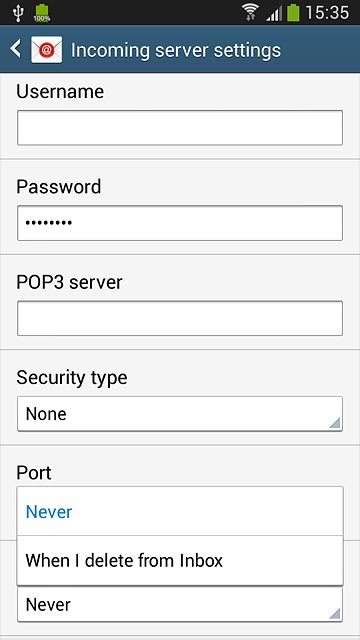Image resolution: width=360 pixels, height=640 pixels.
Task: Open the Security type dropdown showing None
Action: 180,414
